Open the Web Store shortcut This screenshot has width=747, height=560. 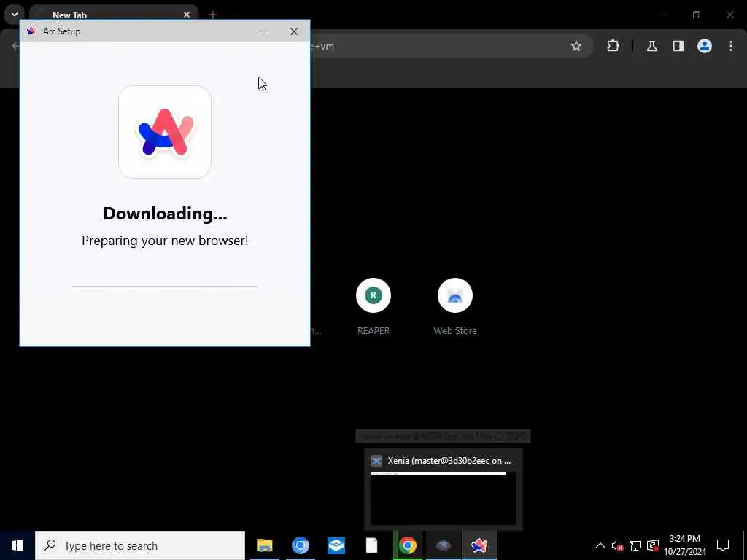tap(455, 307)
